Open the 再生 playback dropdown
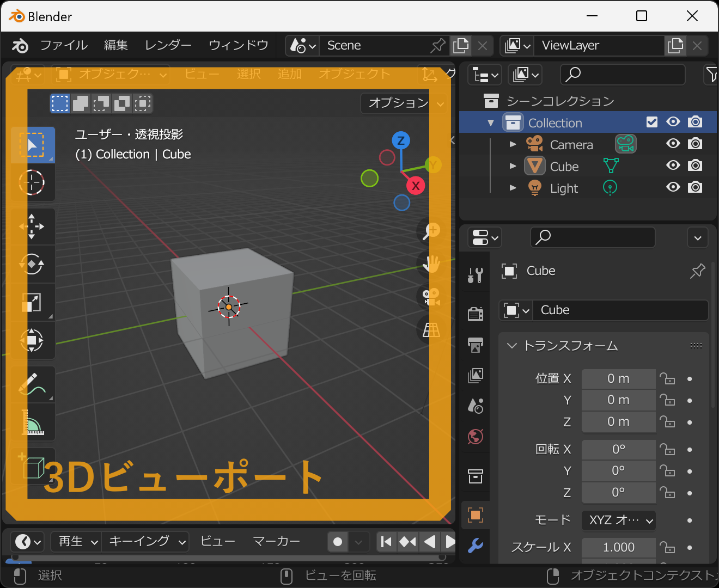 point(77,542)
